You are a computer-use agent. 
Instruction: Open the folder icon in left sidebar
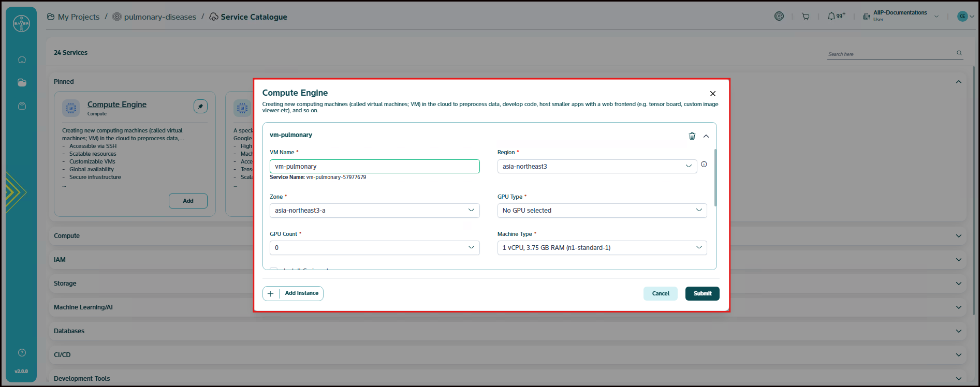click(22, 83)
